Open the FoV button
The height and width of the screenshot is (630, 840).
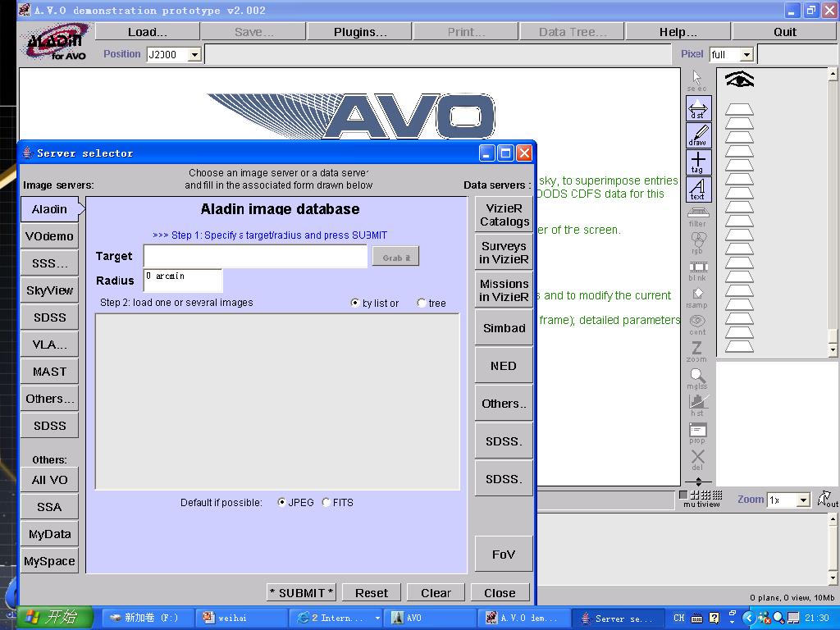pyautogui.click(x=504, y=554)
